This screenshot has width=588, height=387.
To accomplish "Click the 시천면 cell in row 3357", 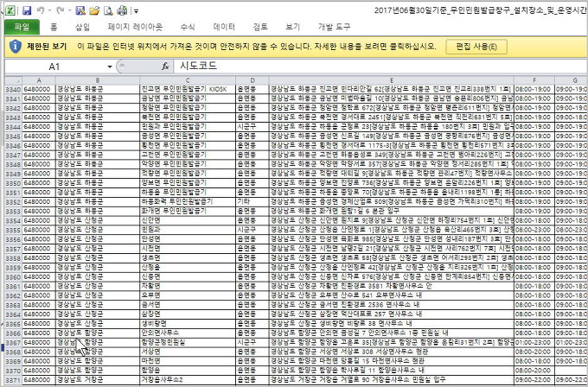I will tap(188, 249).
